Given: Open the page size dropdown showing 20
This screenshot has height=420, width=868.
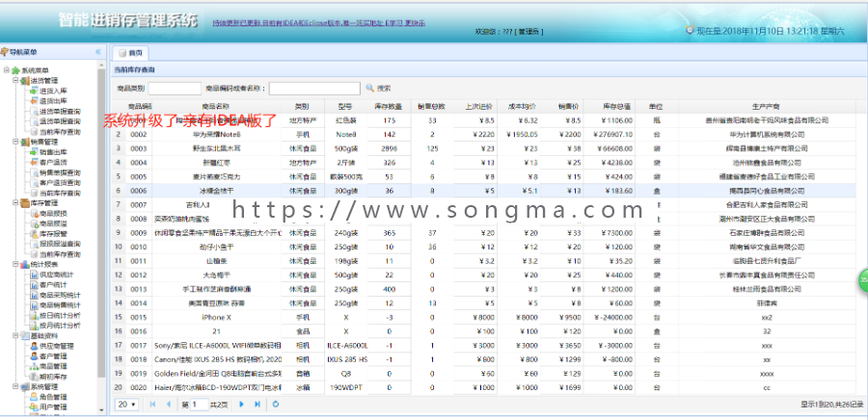Looking at the screenshot, I should click(x=127, y=405).
